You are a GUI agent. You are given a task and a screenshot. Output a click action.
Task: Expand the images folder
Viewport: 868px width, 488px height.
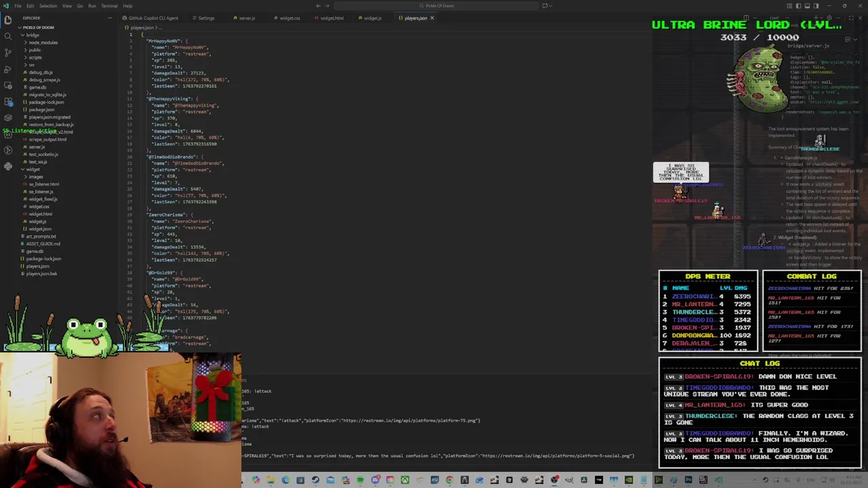(36, 176)
